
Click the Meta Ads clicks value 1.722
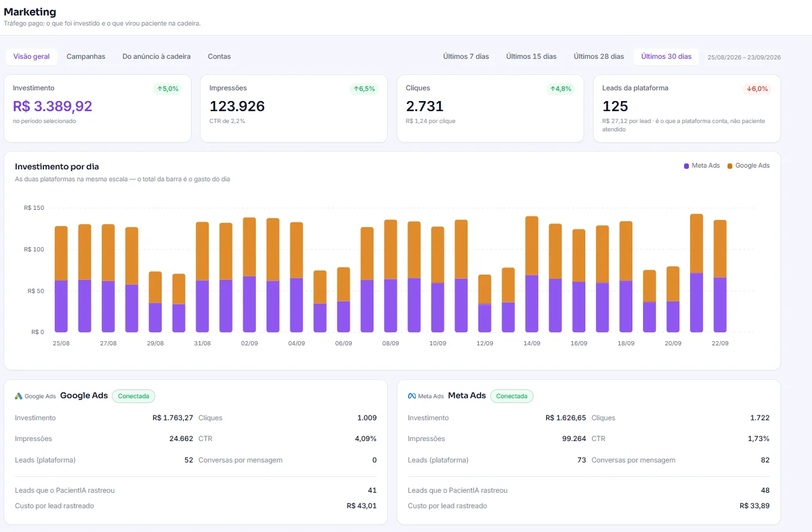(x=760, y=418)
